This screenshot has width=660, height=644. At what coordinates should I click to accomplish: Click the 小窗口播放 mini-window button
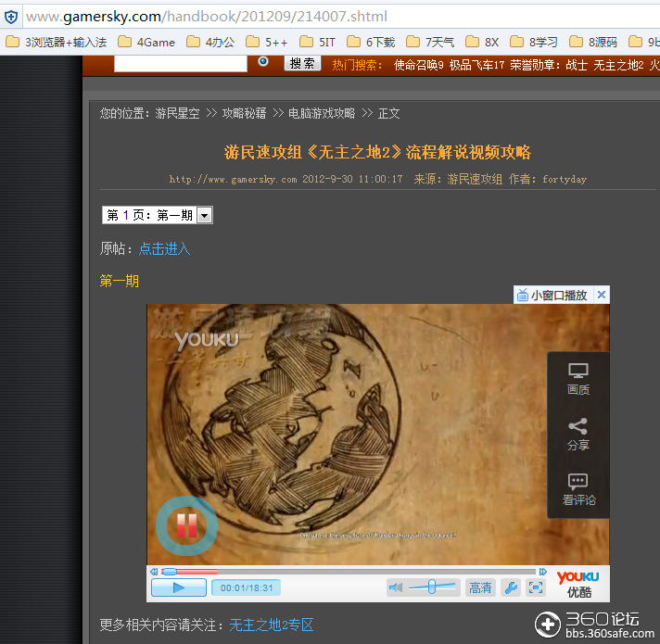tap(553, 295)
